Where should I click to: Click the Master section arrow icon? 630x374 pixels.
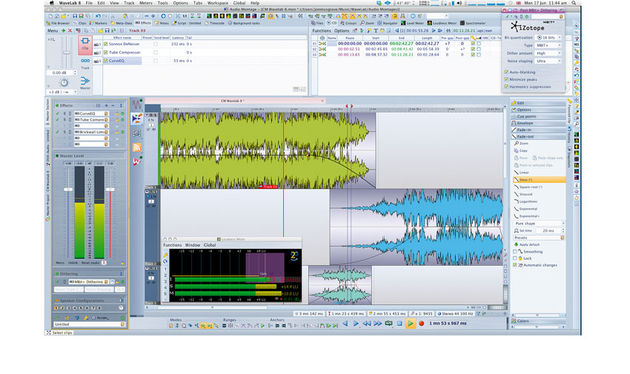[x=85, y=81]
